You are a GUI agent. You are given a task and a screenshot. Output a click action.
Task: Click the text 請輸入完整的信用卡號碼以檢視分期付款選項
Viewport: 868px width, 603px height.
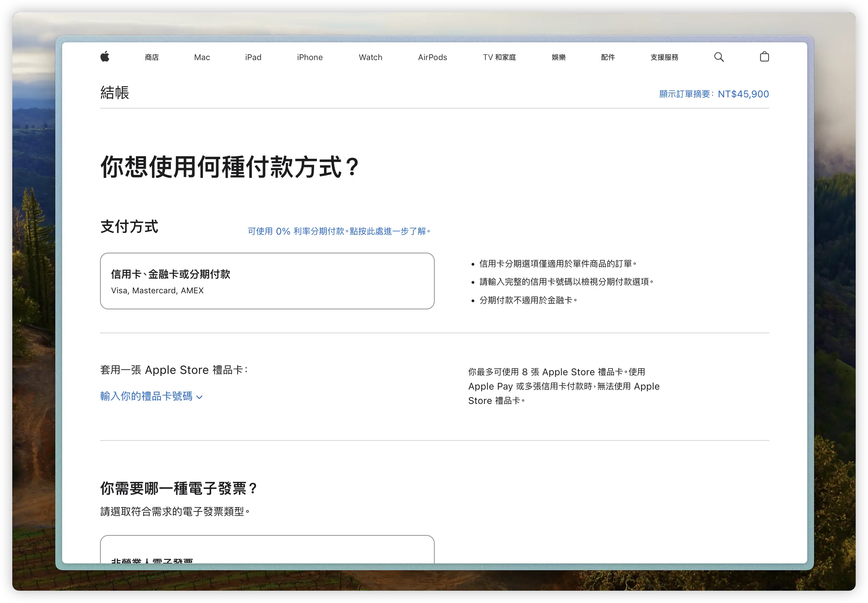566,281
